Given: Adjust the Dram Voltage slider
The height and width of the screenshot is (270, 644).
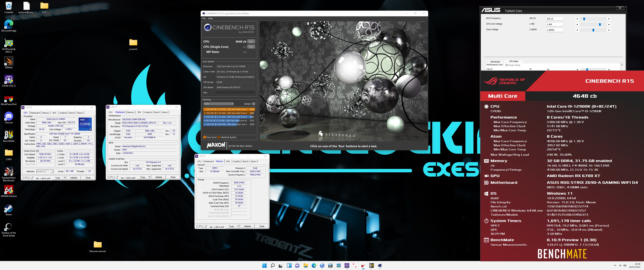Looking at the screenshot, I should pyautogui.click(x=593, y=30).
